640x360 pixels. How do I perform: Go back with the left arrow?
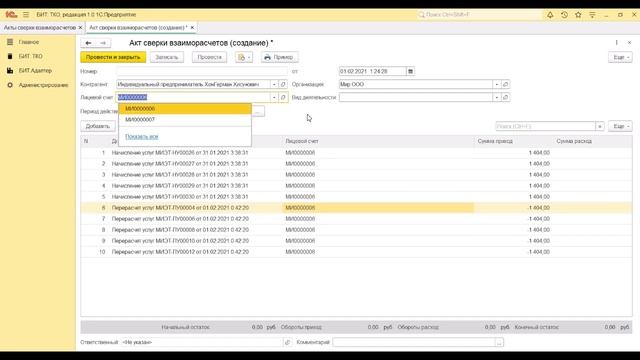[88, 43]
